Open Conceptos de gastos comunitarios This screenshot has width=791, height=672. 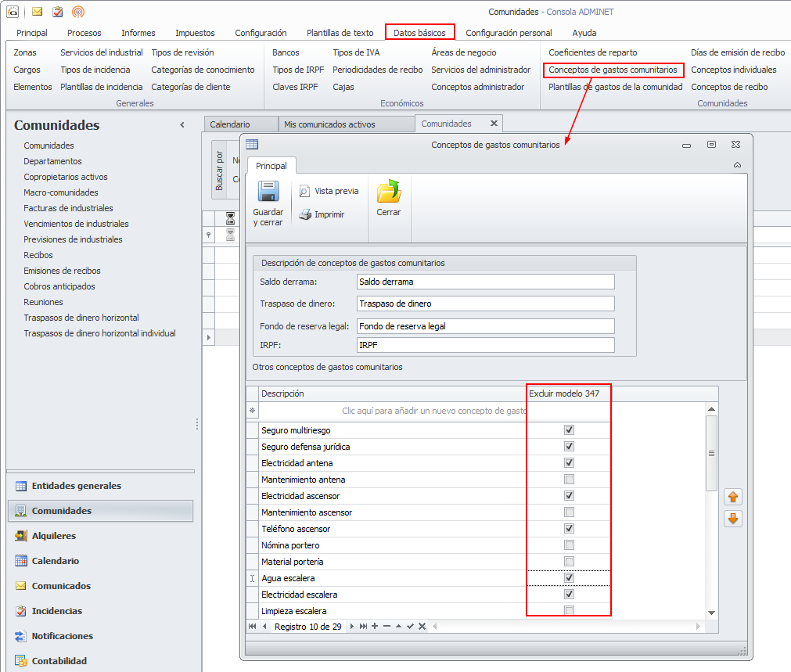(613, 70)
